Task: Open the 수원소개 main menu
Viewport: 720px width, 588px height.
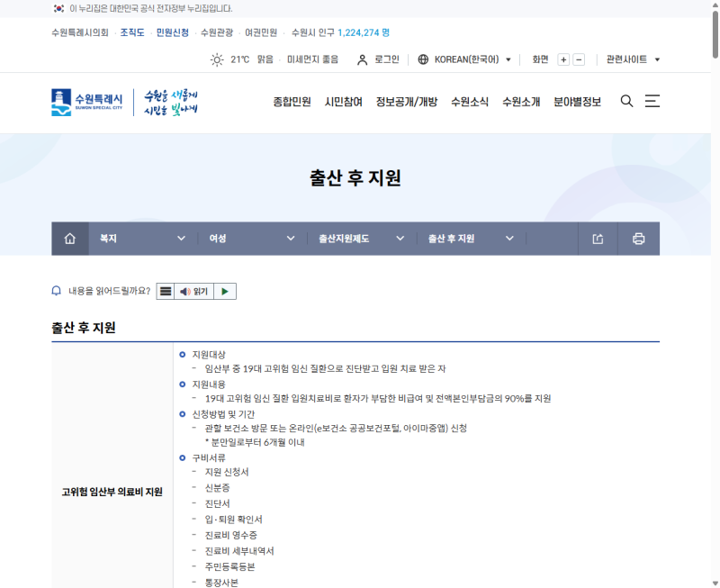Action: (521, 102)
